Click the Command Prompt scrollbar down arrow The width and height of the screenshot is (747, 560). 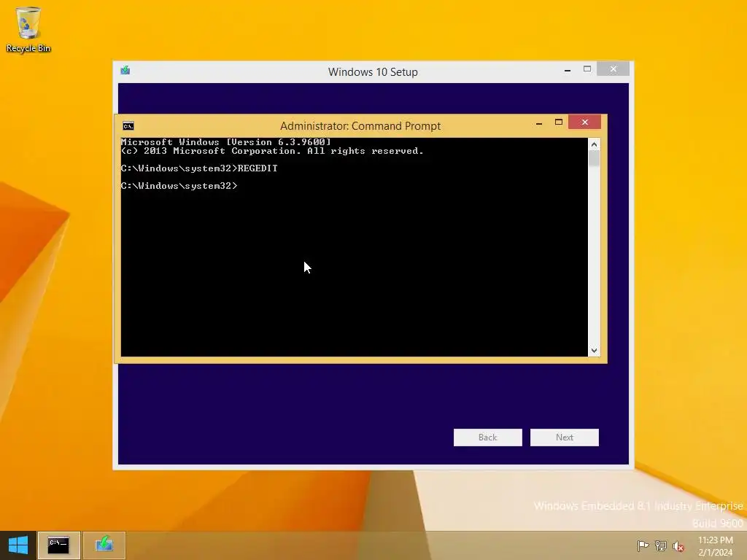[x=594, y=351]
